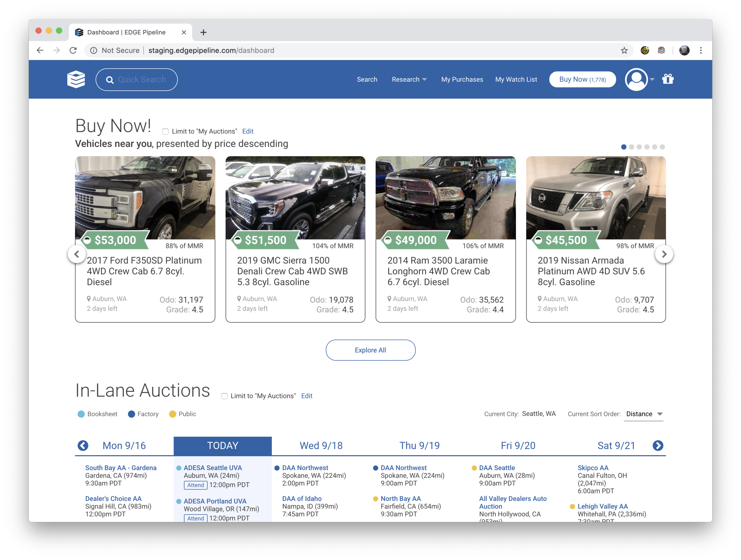
Task: Select fourth carousel page dot
Action: click(x=647, y=147)
